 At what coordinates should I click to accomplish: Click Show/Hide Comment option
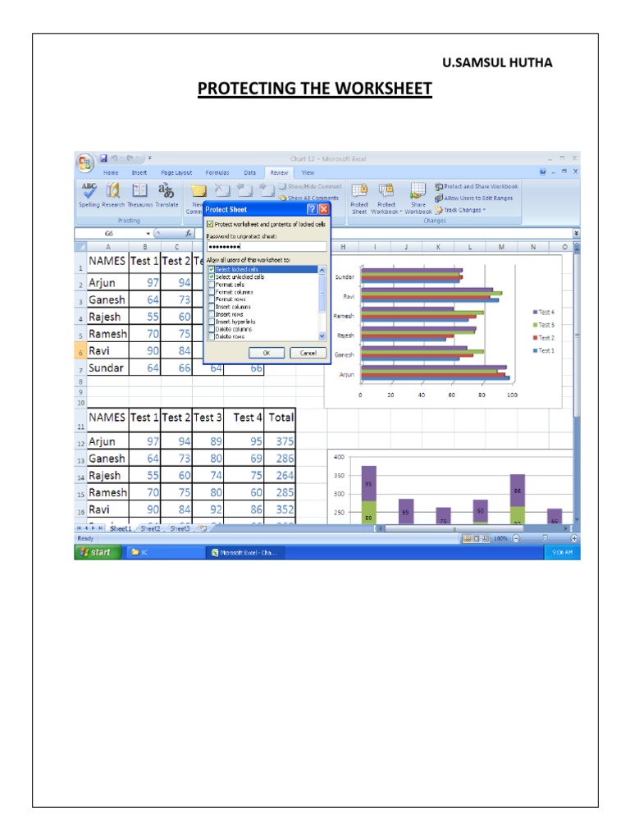[x=310, y=186]
